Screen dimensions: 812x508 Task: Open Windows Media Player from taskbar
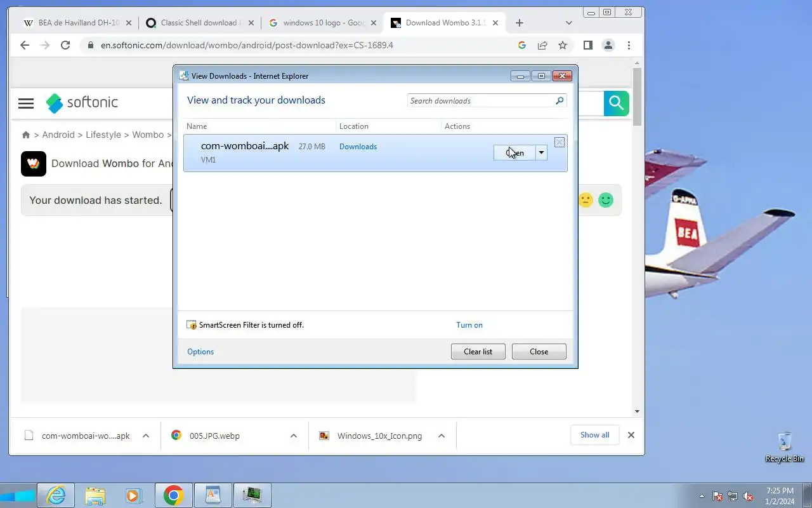point(134,495)
